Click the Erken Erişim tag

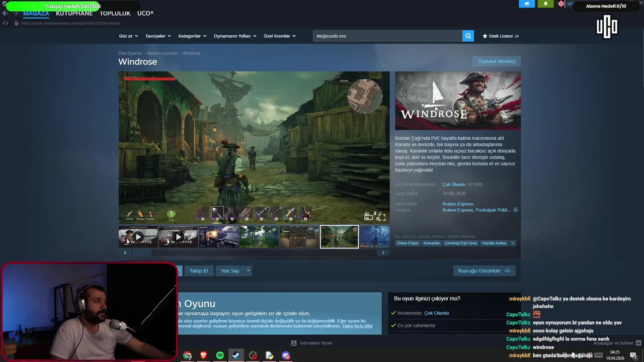pyautogui.click(x=408, y=243)
